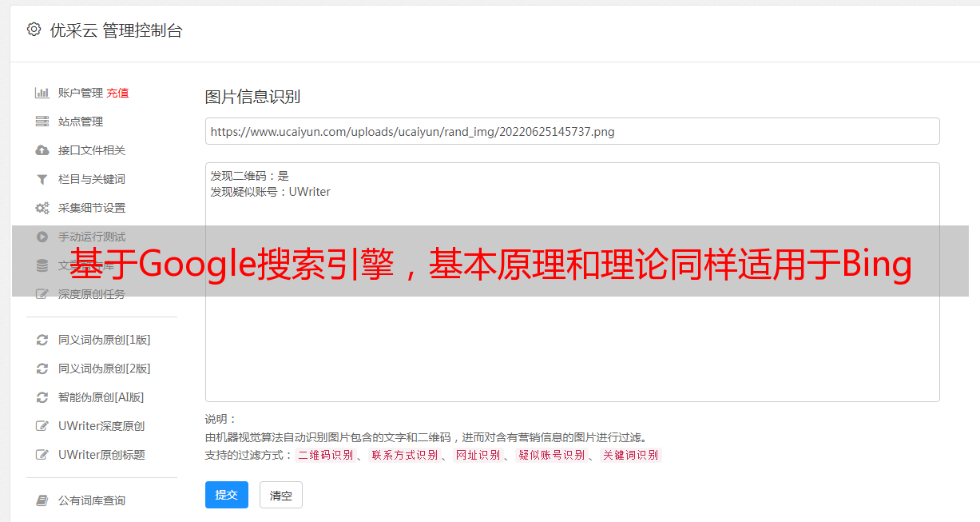
Task: Click the 优采云 管理控制台 title
Action: coord(116,30)
